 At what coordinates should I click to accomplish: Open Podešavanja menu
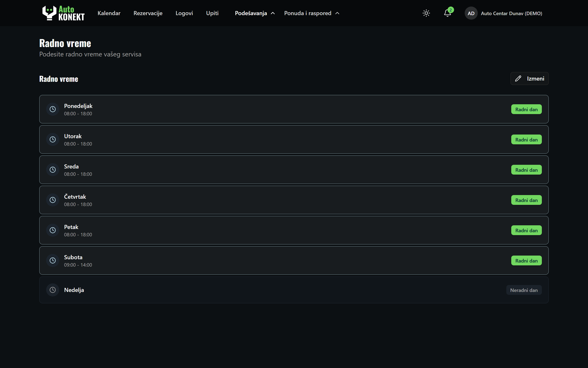(255, 13)
